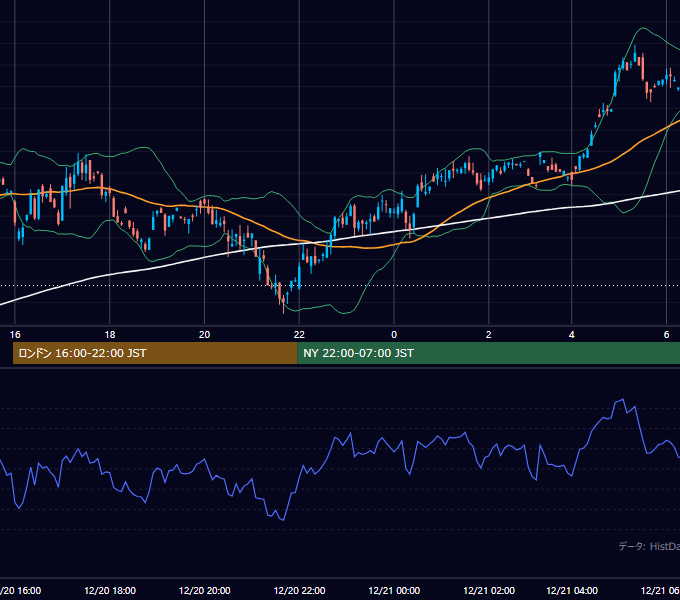Screen dimensions: 680x600
Task: Click the 20 hour label on price chart axis
Action: [204, 335]
